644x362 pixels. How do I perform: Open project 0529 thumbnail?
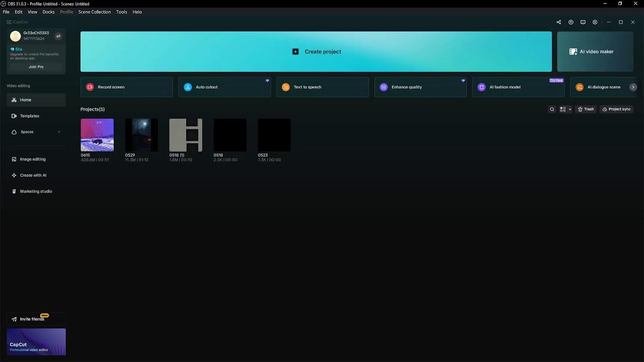click(x=141, y=135)
